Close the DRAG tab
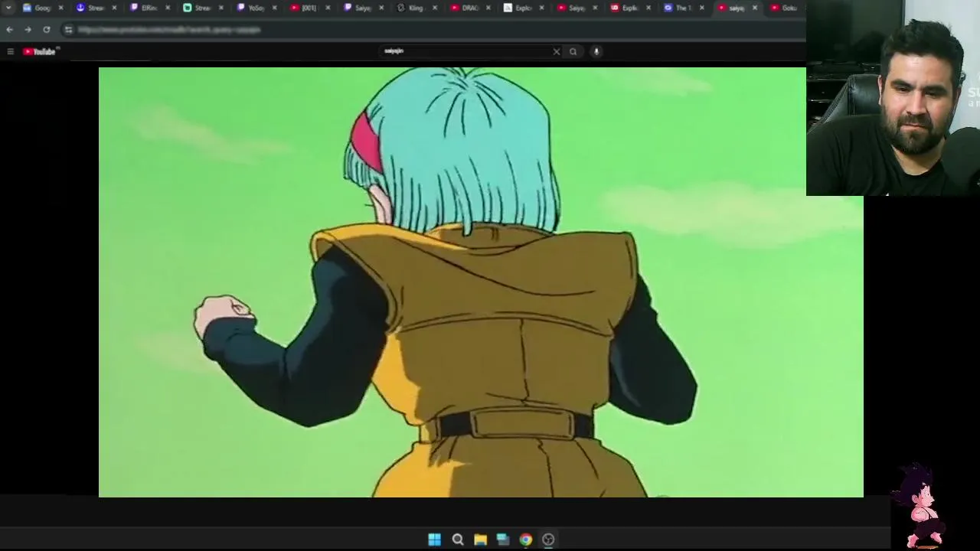 click(488, 8)
